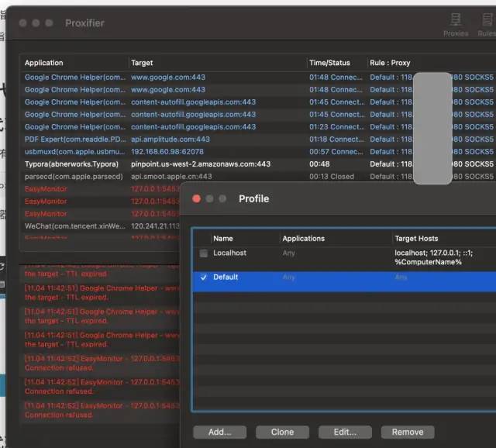Image resolution: width=496 pixels, height=448 pixels.
Task: Click the 00:13 Closed status cell
Action: [332, 176]
